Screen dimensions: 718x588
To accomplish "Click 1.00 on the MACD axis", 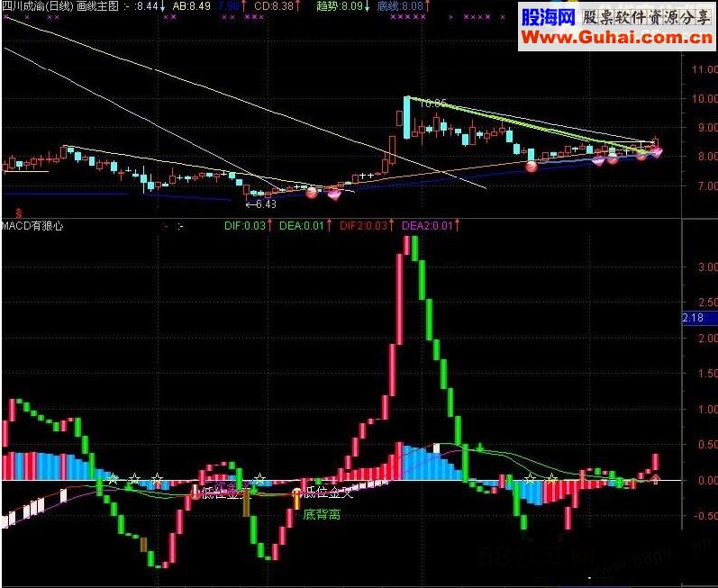I will point(706,410).
